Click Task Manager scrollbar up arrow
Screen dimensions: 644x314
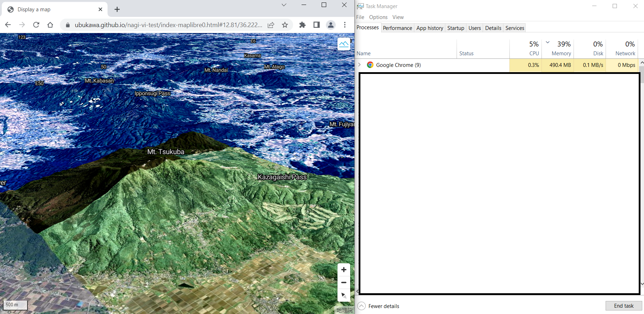642,62
